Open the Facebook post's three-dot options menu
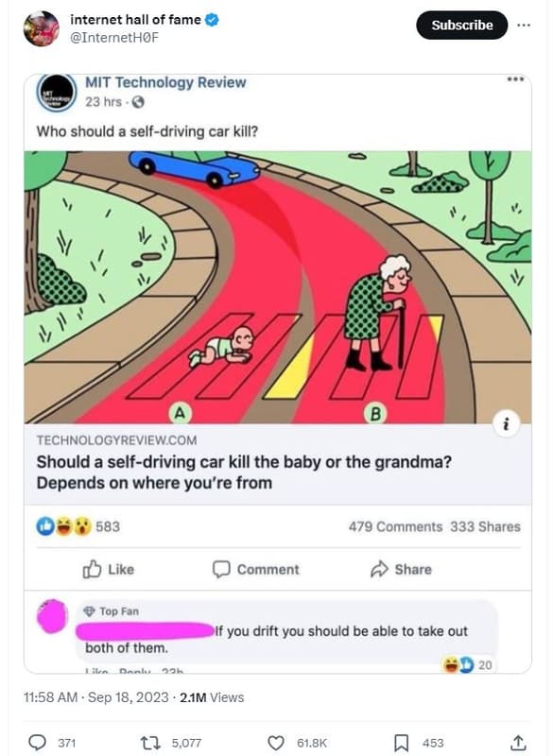Viewport: 553px width, 756px height. click(515, 79)
